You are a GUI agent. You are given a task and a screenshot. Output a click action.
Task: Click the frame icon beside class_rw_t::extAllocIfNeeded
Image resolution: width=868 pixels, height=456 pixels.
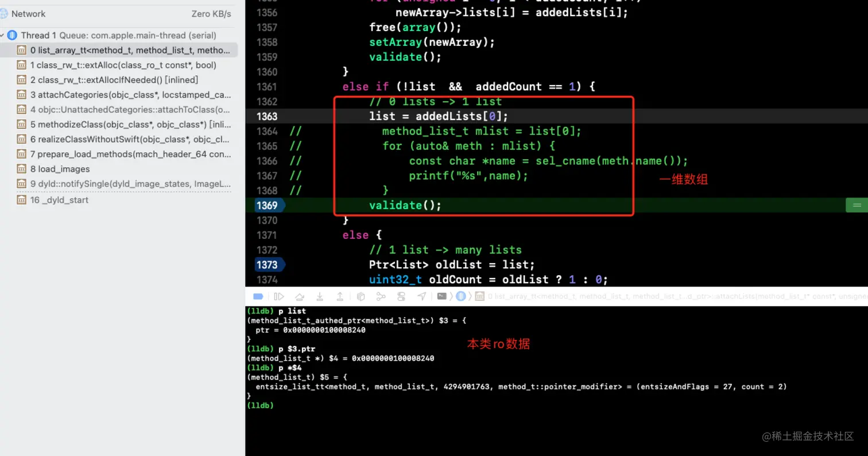click(21, 80)
